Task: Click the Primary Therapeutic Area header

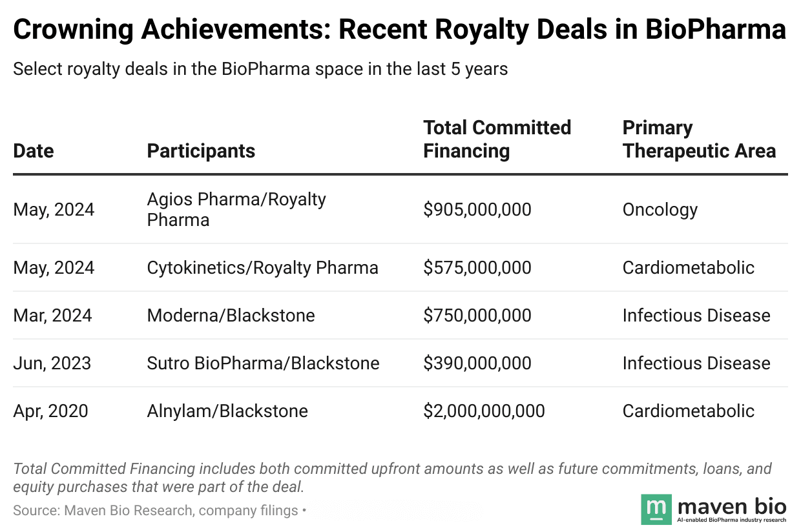Action: click(699, 139)
